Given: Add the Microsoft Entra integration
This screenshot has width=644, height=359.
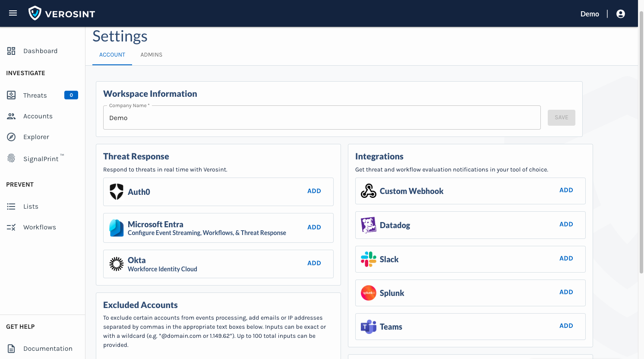Looking at the screenshot, I should [314, 227].
